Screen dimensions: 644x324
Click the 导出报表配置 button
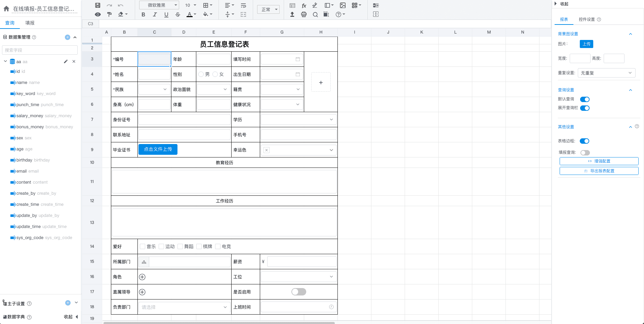click(x=599, y=171)
